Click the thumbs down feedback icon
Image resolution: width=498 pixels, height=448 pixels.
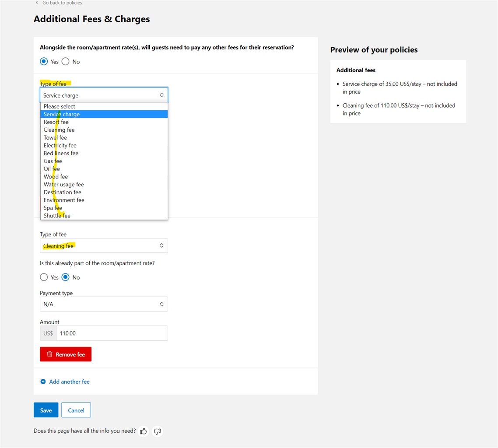pos(158,431)
